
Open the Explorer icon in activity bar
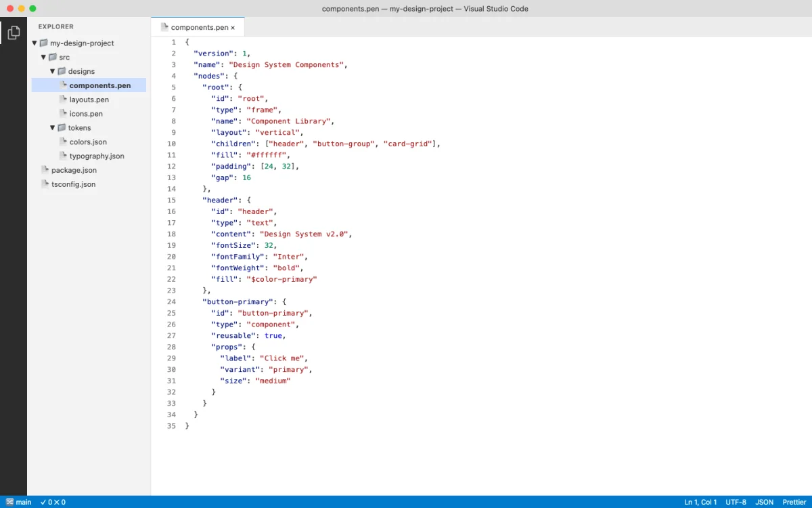(14, 32)
